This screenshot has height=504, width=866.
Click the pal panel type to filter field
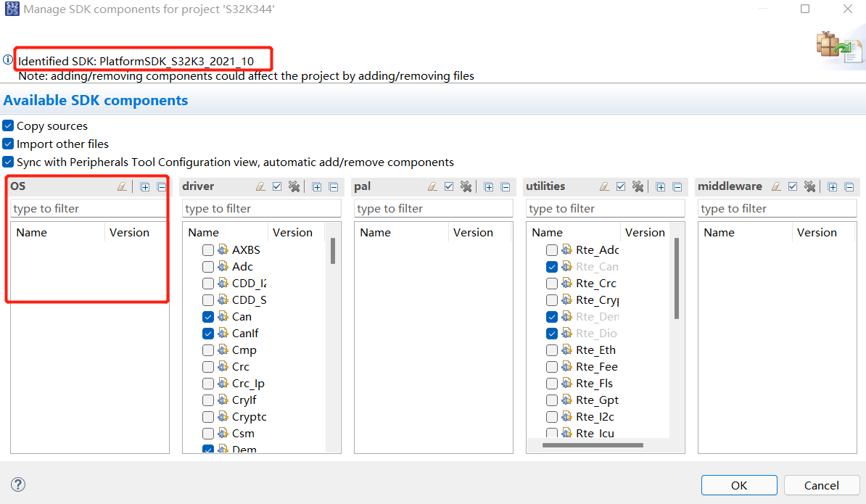pyautogui.click(x=433, y=207)
